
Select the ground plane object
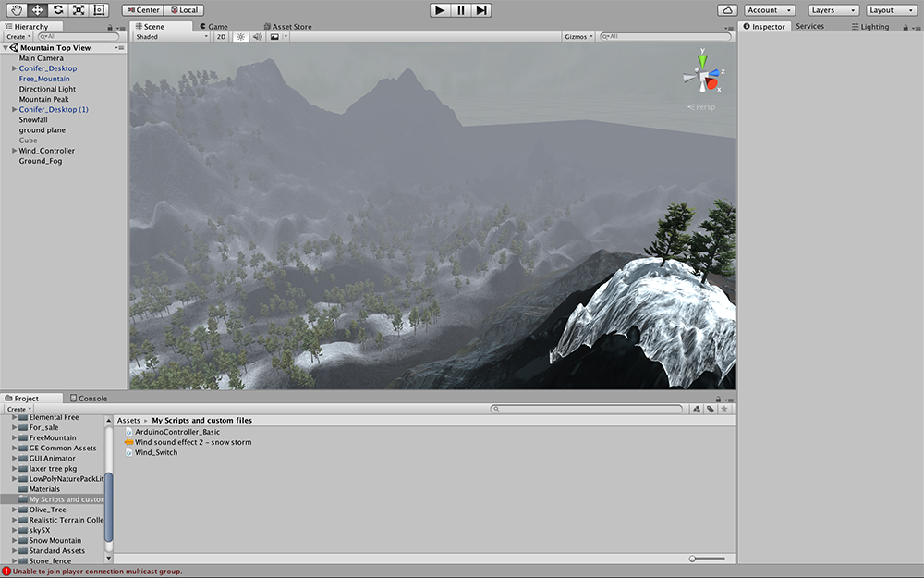coord(42,129)
